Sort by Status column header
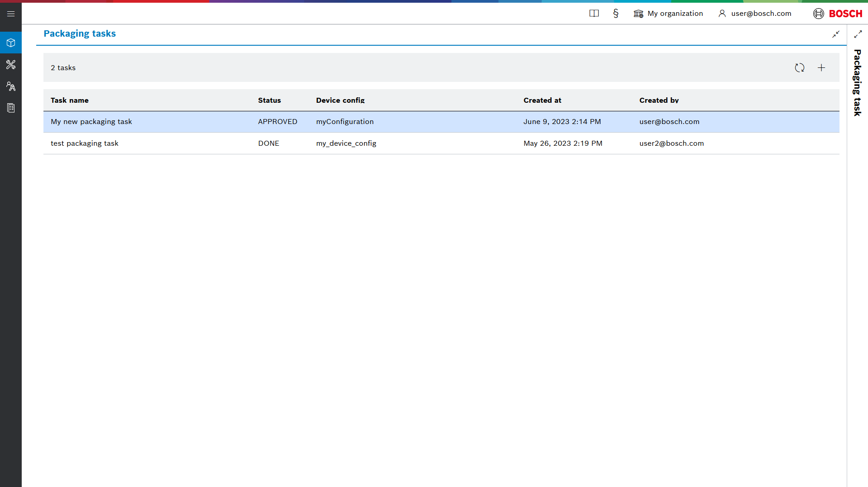 [x=269, y=100]
